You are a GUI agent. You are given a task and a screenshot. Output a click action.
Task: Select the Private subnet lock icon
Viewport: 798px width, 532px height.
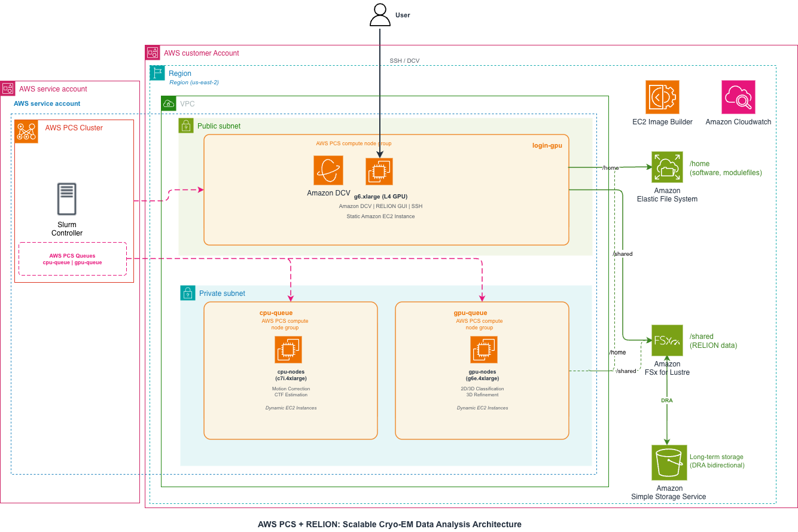coord(188,293)
